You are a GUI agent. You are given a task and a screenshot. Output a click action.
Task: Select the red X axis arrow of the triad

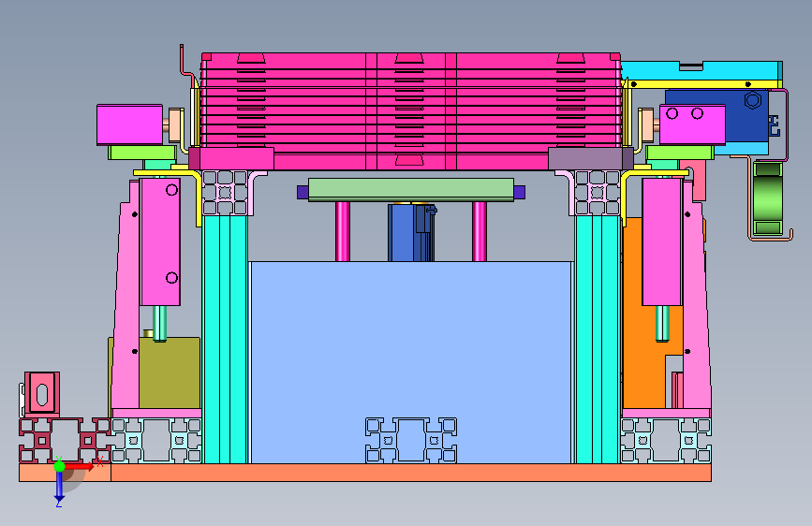[x=81, y=466]
